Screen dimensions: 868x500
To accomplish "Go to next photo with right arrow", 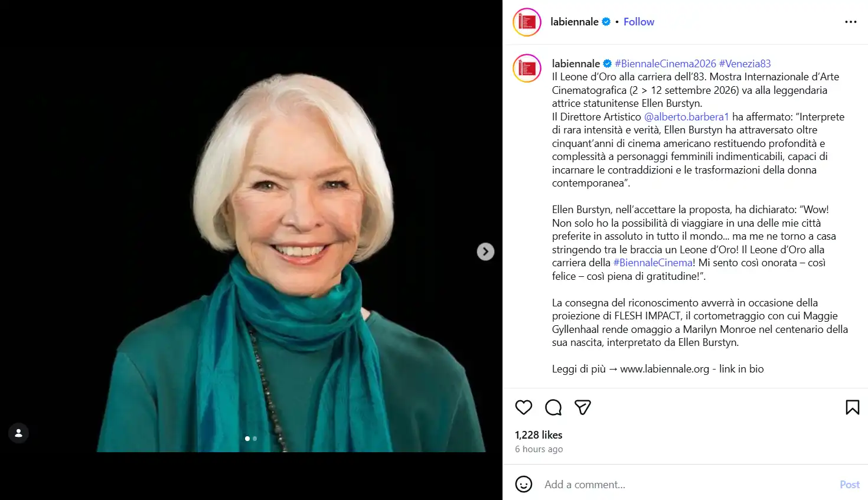I will coord(485,251).
